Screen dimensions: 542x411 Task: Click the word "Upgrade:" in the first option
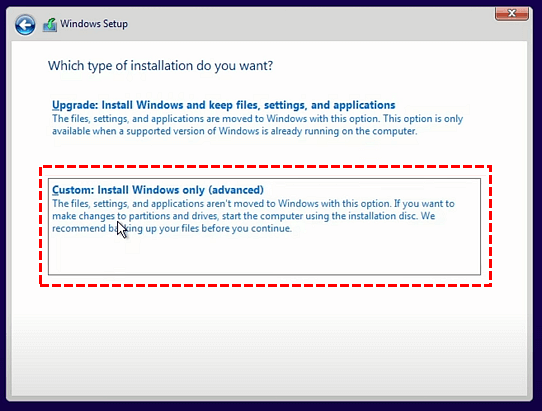pos(75,105)
